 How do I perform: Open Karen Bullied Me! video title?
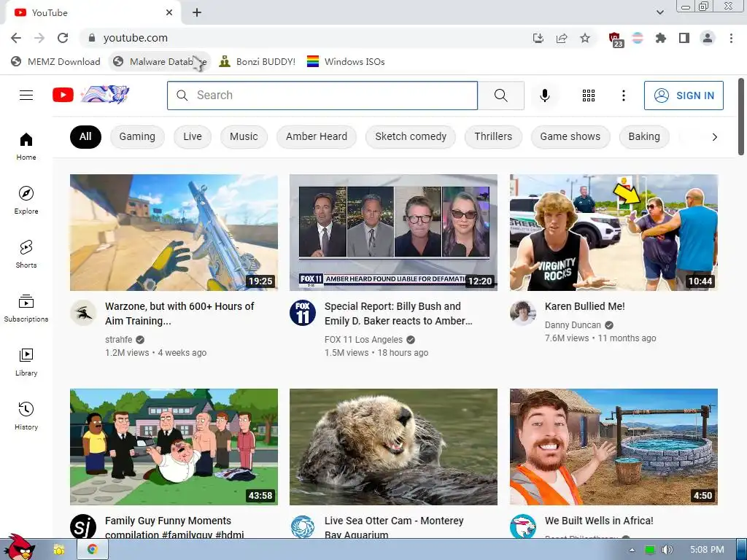(x=584, y=306)
